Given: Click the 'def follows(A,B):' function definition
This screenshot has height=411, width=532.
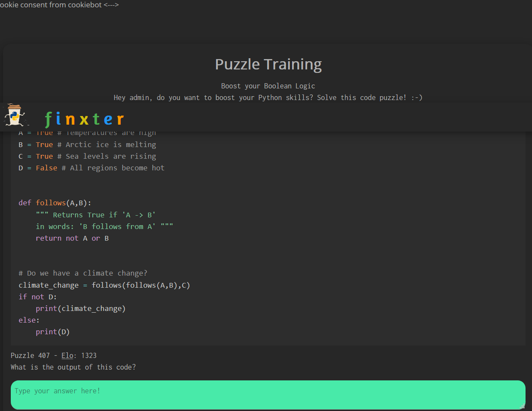Looking at the screenshot, I should (55, 203).
